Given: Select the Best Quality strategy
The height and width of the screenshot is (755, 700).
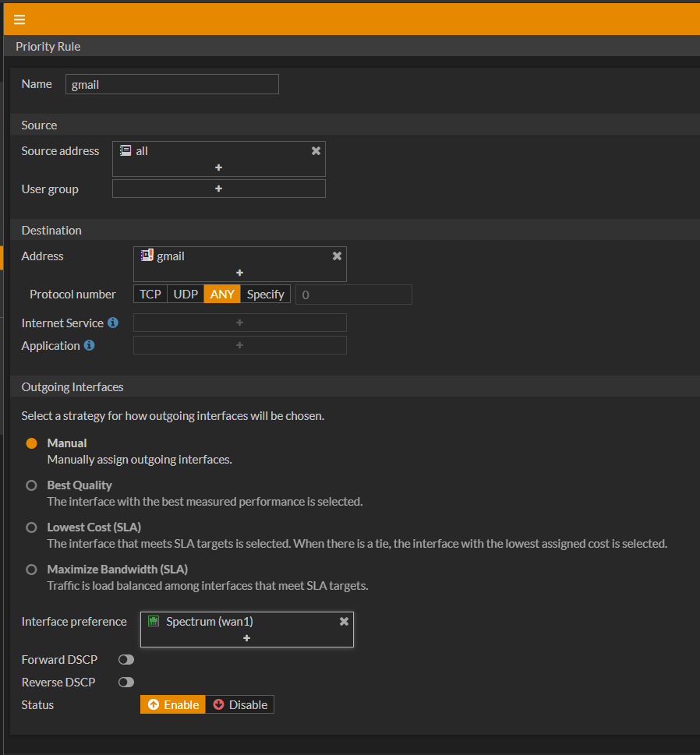Looking at the screenshot, I should tap(32, 485).
